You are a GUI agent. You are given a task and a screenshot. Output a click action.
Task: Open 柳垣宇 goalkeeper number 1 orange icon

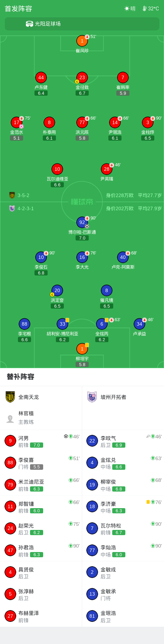pyautogui.click(x=82, y=349)
